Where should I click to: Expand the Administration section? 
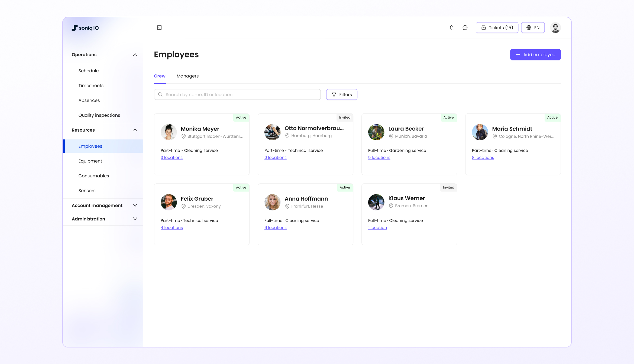click(135, 219)
